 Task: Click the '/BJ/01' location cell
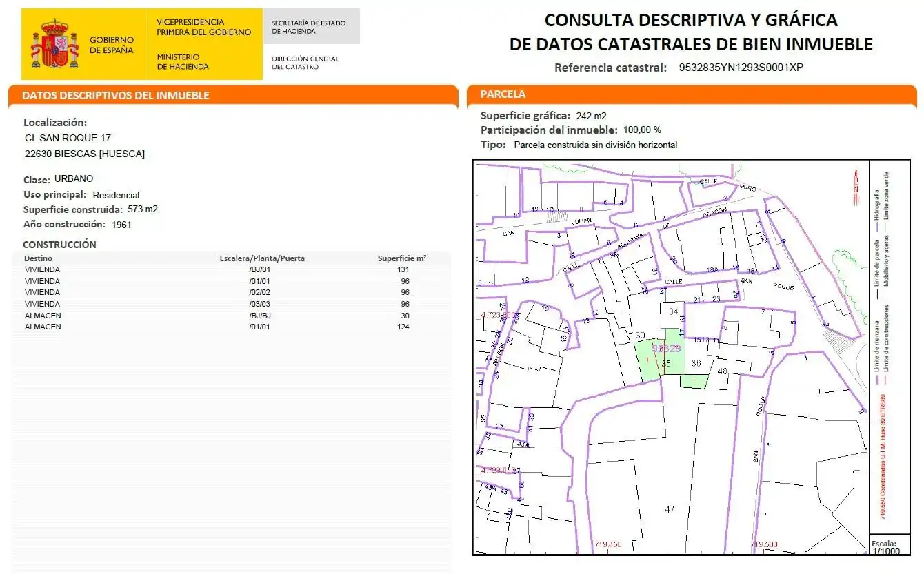click(x=259, y=270)
